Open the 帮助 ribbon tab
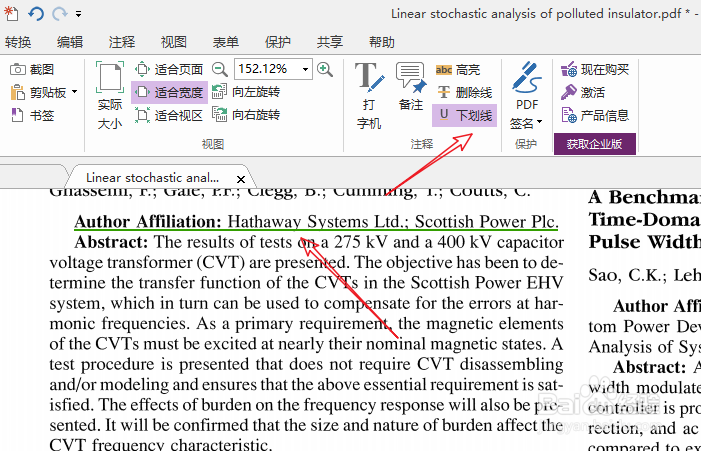The image size is (701, 451). click(x=381, y=42)
